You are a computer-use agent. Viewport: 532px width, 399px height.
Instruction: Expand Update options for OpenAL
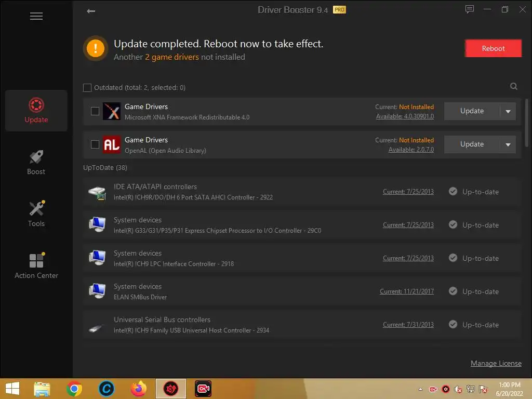click(508, 144)
